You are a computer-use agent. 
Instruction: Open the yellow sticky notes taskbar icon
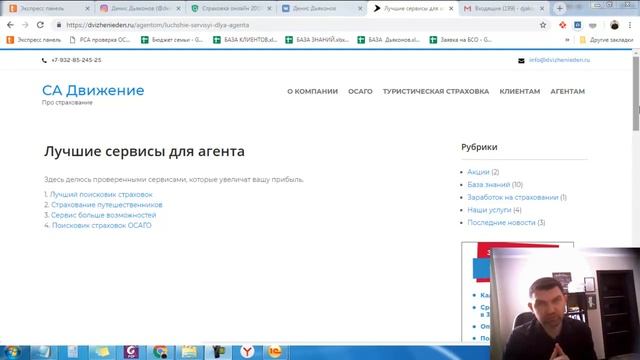point(102,352)
